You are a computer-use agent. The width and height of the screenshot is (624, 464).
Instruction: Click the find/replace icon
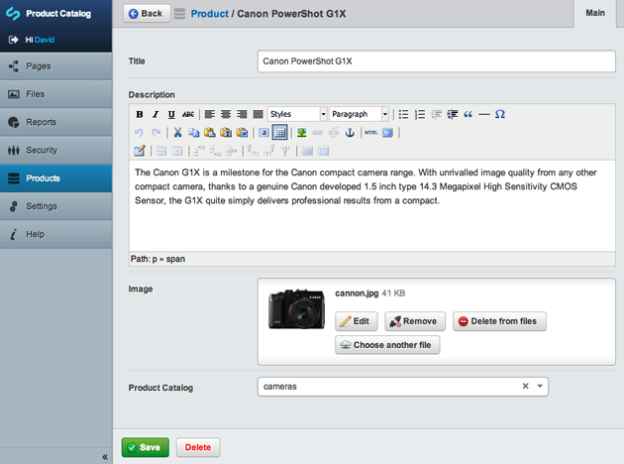click(264, 133)
